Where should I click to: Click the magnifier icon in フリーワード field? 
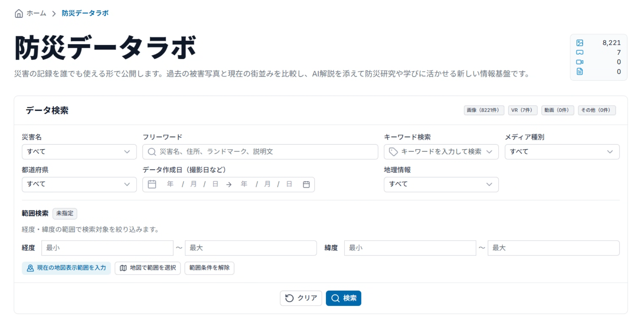point(152,152)
